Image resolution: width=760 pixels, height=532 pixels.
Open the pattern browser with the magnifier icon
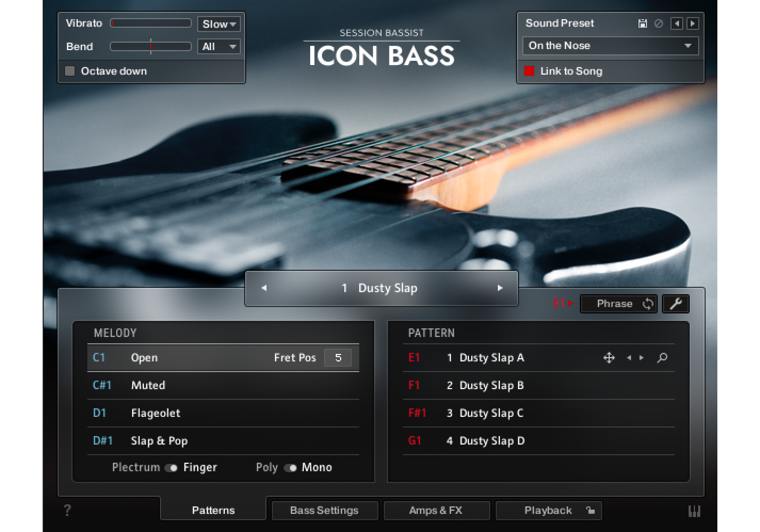662,358
